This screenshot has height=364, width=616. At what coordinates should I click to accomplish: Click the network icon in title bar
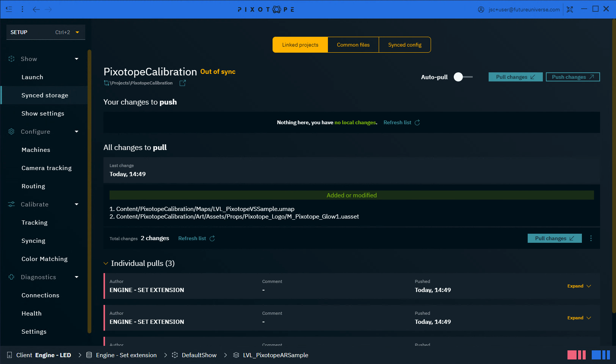570,9
